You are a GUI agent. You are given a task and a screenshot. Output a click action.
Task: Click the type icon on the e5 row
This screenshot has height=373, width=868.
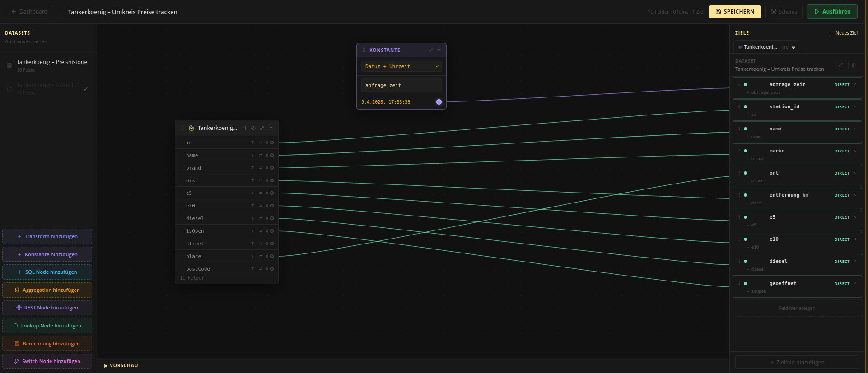point(252,193)
